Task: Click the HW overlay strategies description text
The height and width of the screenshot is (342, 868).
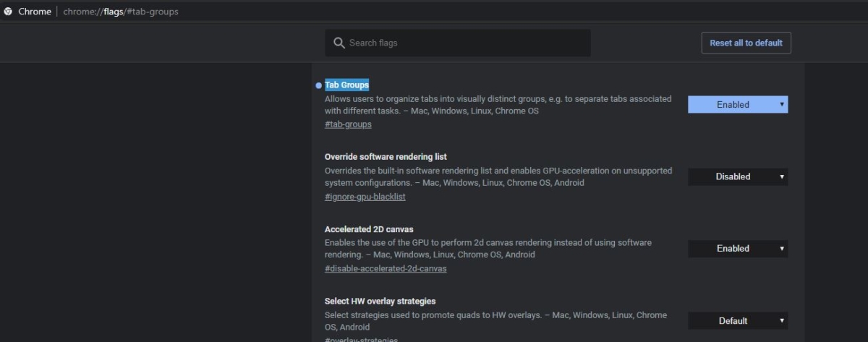Action: click(x=495, y=321)
